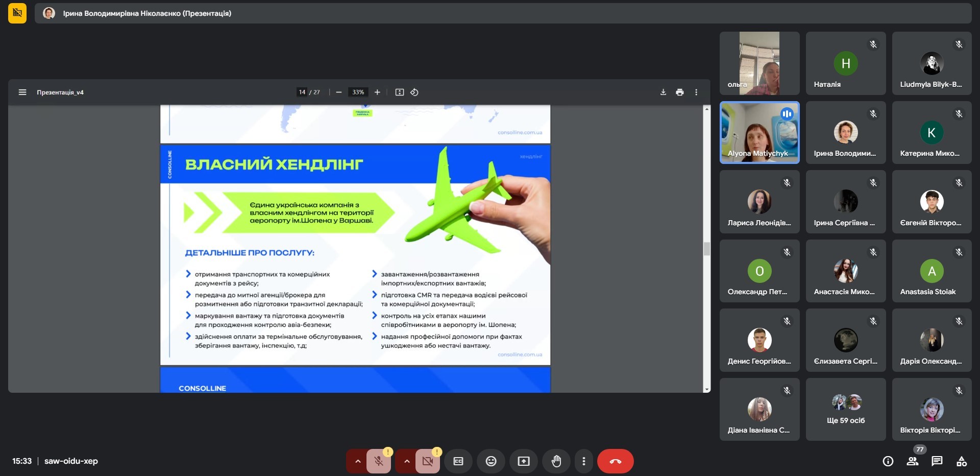Unmute the microphone

[x=379, y=461]
